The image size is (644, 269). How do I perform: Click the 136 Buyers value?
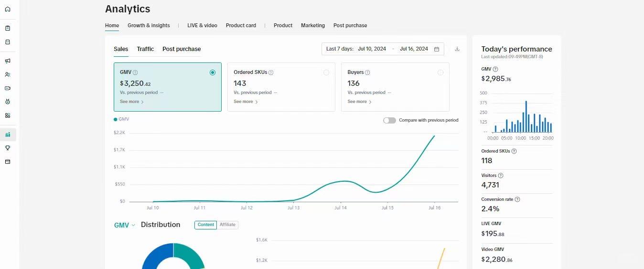coord(354,83)
